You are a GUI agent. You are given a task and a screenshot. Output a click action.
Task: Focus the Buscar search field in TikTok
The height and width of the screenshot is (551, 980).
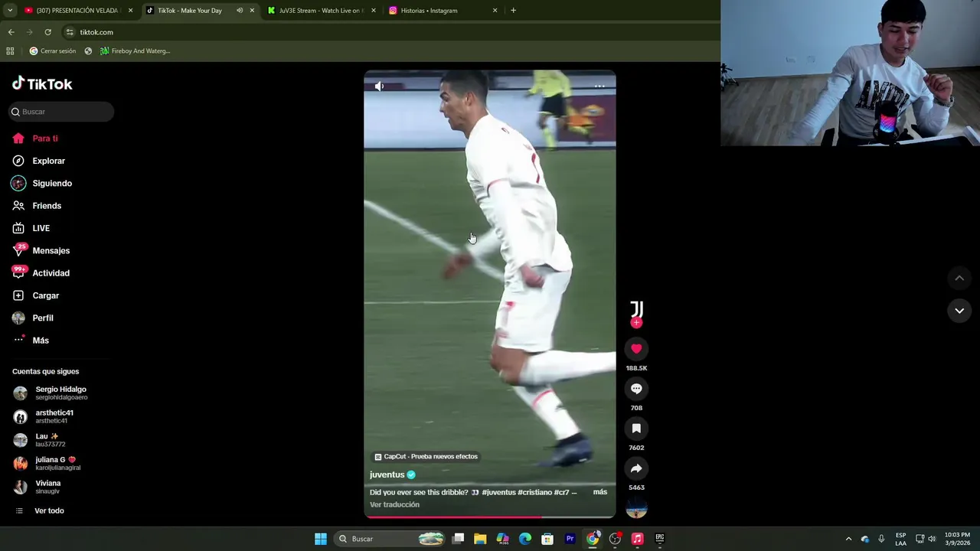pyautogui.click(x=61, y=112)
